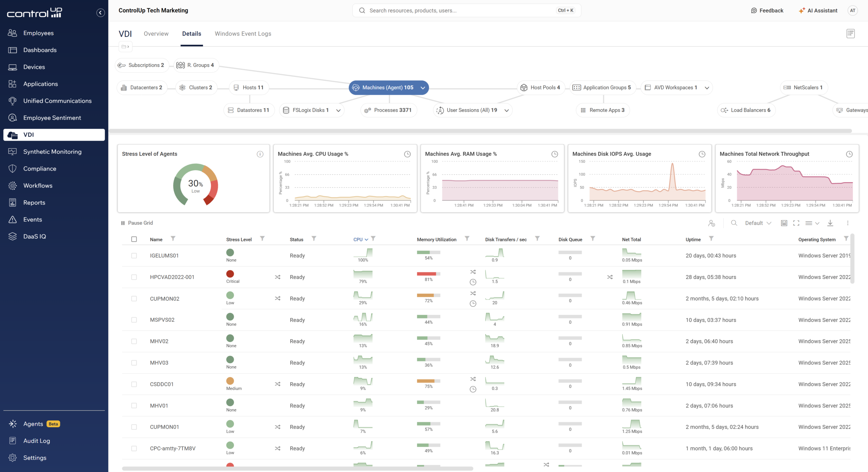Select the CUPMON02 row checkbox
The height and width of the screenshot is (472, 868).
(x=134, y=299)
